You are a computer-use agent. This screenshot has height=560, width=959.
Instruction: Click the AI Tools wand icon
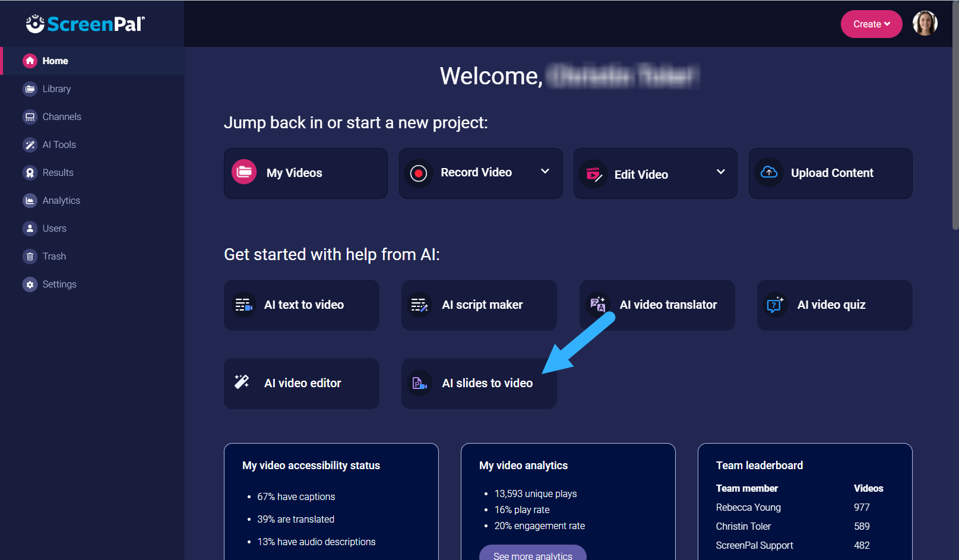[30, 145]
